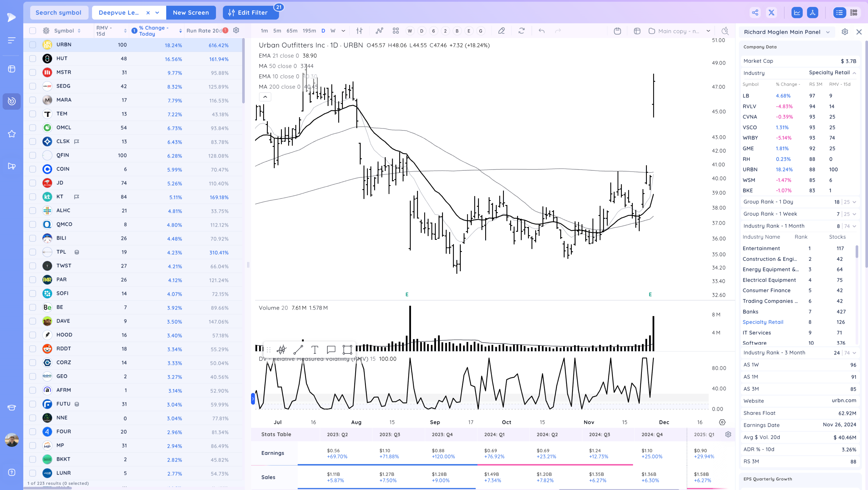This screenshot has width=868, height=490.
Task: Open the right panel settings gear
Action: (844, 32)
